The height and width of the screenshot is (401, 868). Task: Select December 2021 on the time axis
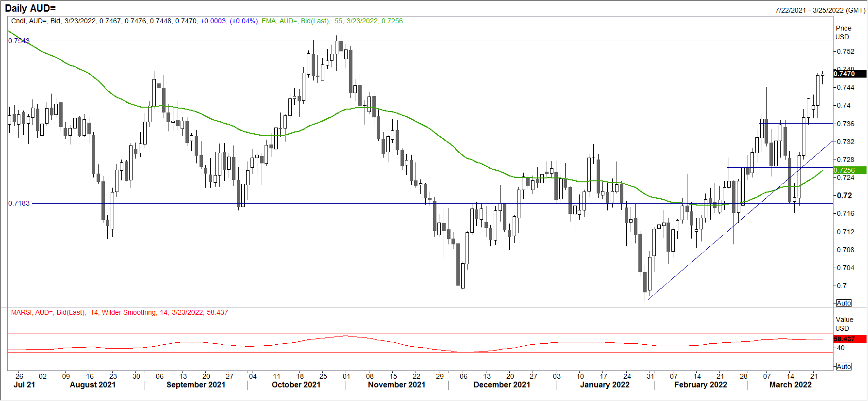tap(501, 385)
